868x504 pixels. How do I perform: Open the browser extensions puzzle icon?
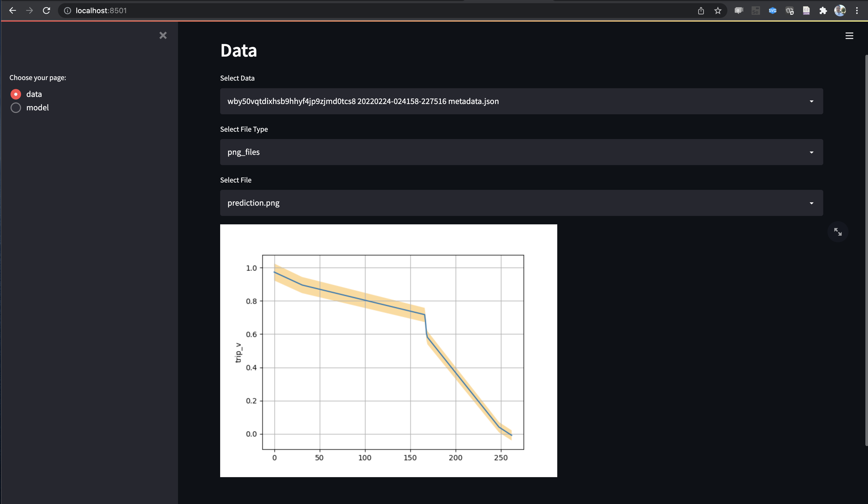(x=823, y=11)
